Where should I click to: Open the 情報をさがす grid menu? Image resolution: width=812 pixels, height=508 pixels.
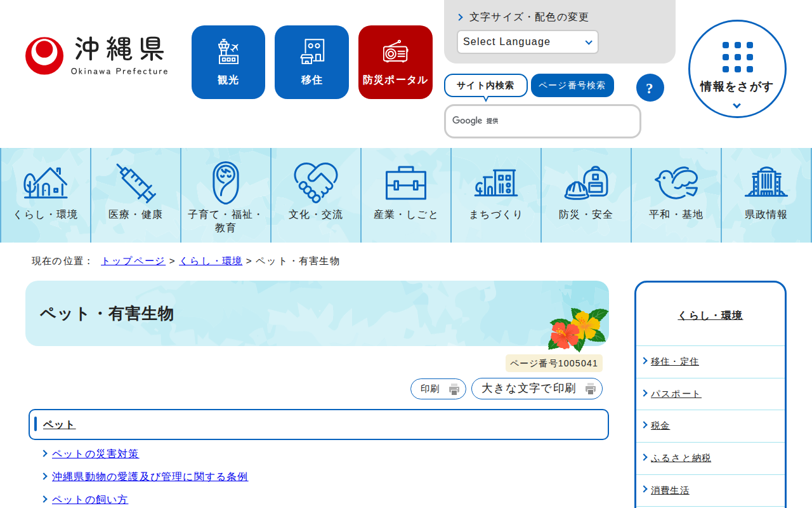[737, 69]
